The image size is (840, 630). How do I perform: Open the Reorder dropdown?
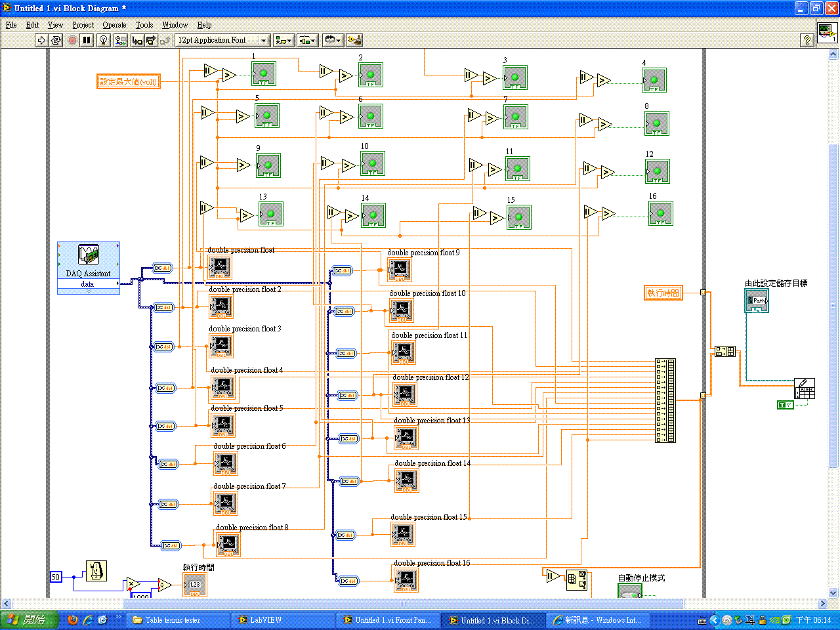click(332, 41)
